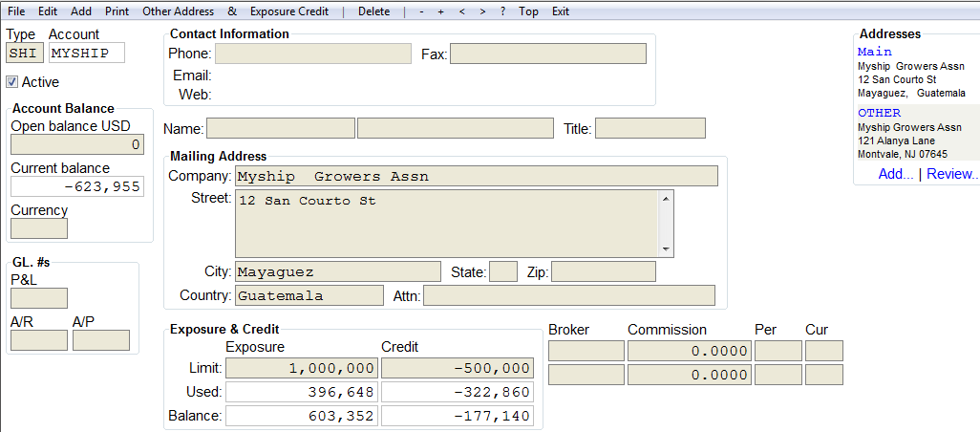Viewport: 980px width, 432px height.
Task: Click the first Per field
Action: (778, 351)
